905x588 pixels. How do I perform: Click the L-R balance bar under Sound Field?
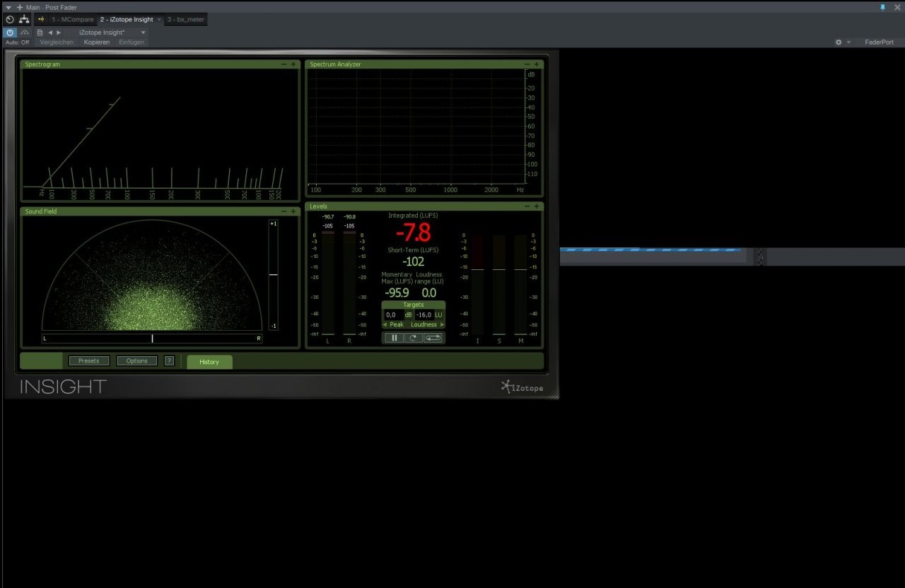[x=152, y=339]
